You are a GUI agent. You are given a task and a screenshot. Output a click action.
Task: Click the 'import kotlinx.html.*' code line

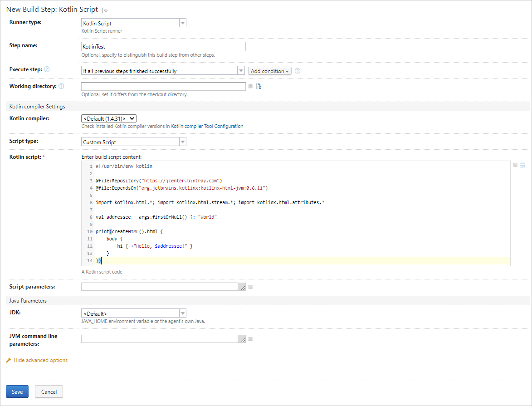coord(210,203)
